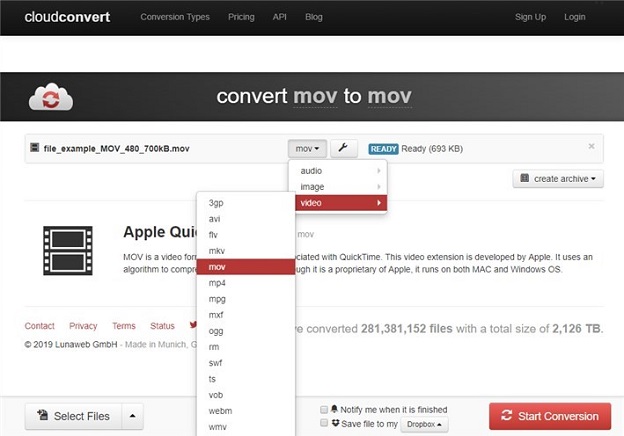Click the Twitter bird icon in the footer
The height and width of the screenshot is (436, 624).
193,325
